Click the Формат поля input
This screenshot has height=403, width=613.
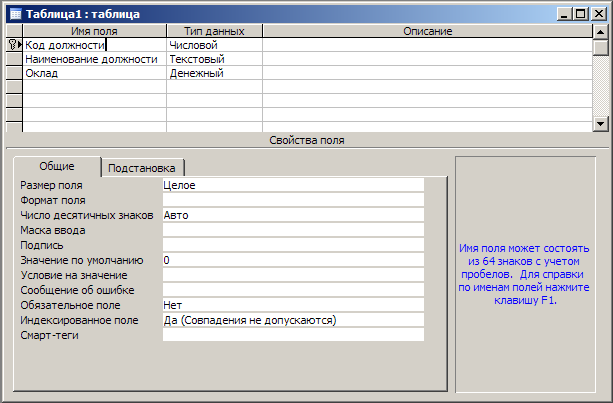pyautogui.click(x=293, y=200)
